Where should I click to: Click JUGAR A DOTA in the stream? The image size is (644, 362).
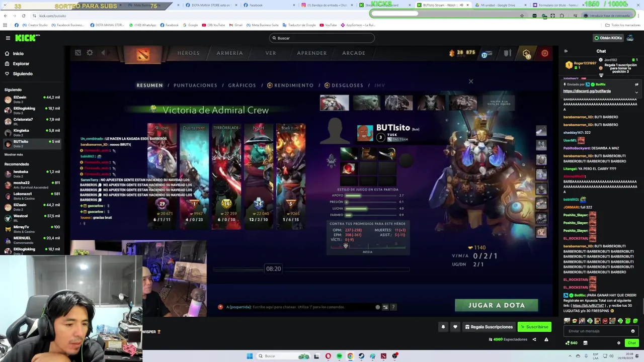click(x=497, y=305)
